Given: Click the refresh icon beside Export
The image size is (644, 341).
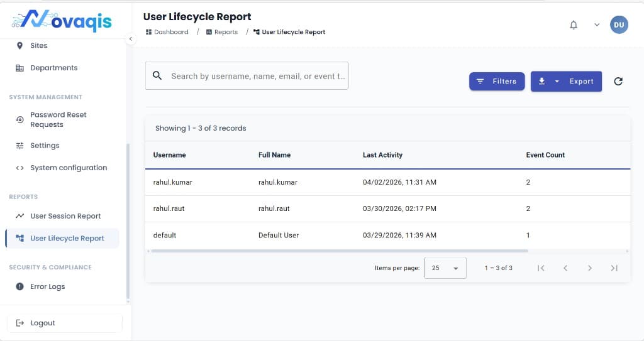Looking at the screenshot, I should [618, 81].
